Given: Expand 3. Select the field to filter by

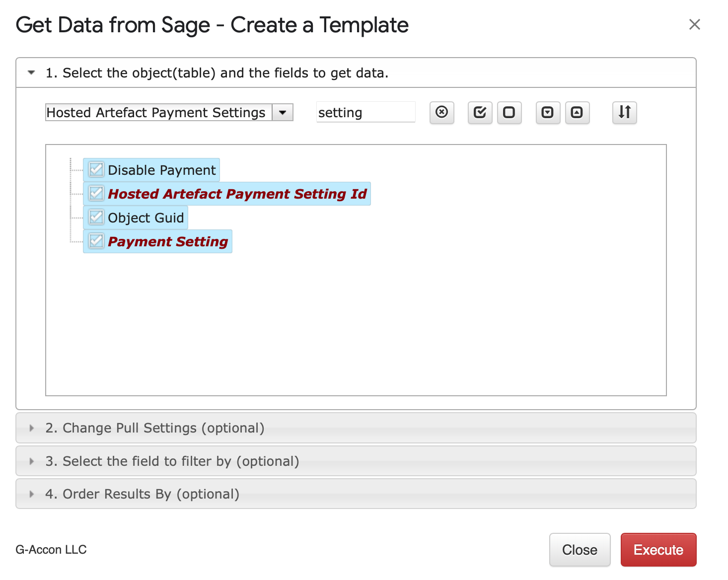Looking at the screenshot, I should click(356, 461).
